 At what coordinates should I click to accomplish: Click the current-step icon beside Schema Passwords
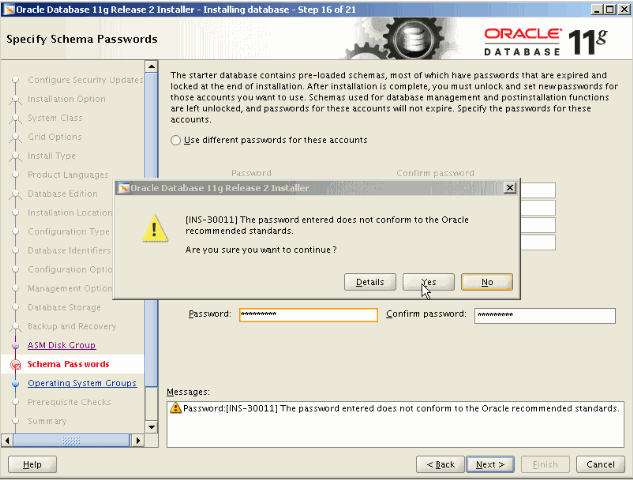tap(16, 365)
